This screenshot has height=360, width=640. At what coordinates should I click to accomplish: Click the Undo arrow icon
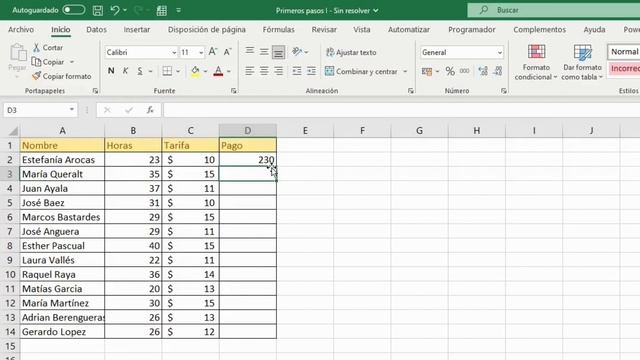115,10
